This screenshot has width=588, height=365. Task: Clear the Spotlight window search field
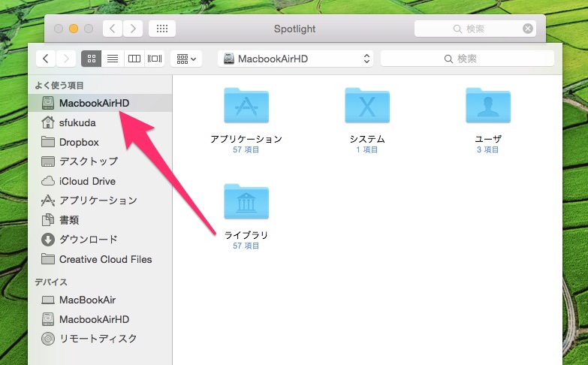(528, 29)
